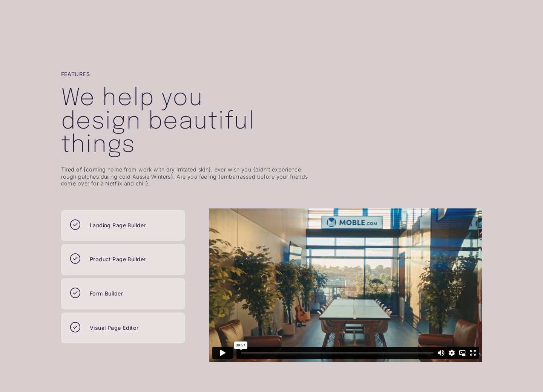This screenshot has width=543, height=392.
Task: Click the checkmark icon beside Landing Page Builder
Action: coord(75,225)
